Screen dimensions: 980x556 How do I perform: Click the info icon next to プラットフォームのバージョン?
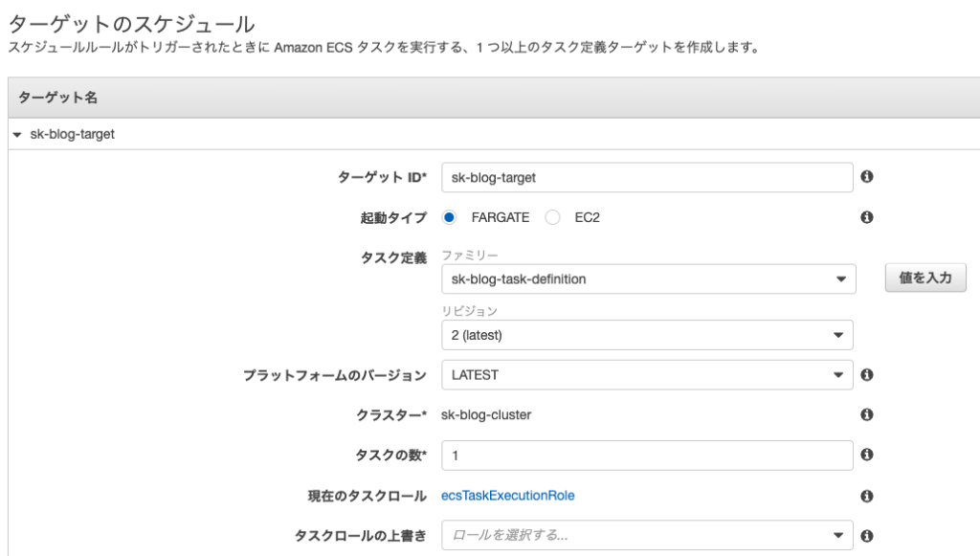point(868,374)
